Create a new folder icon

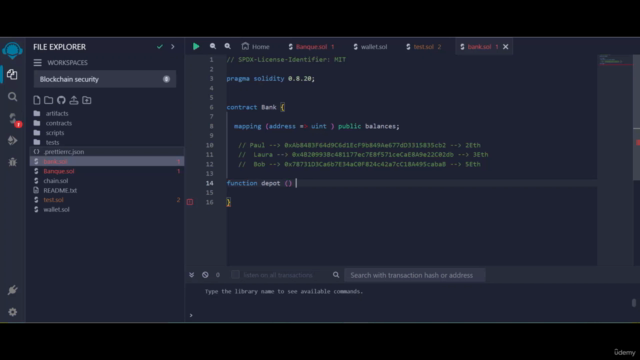[x=49, y=100]
